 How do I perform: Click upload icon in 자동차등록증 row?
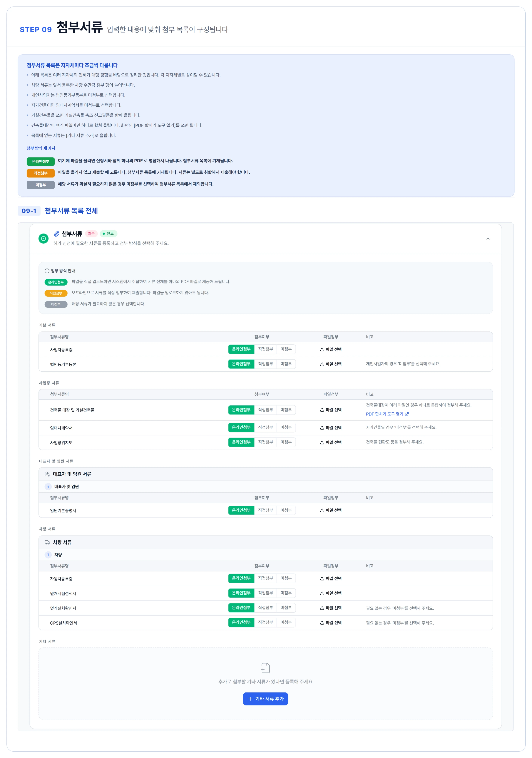pyautogui.click(x=322, y=579)
